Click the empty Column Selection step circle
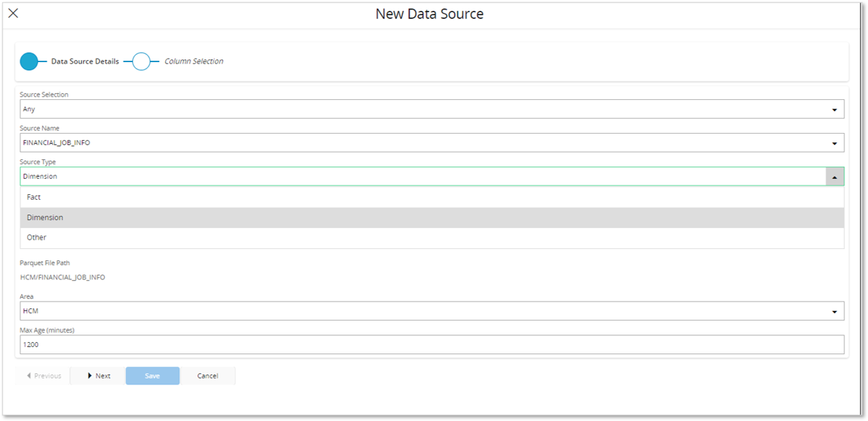 coord(141,61)
